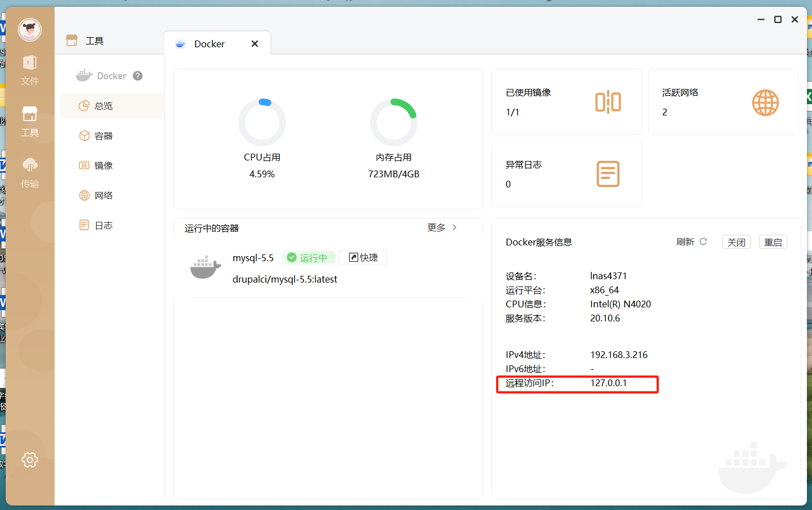The height and width of the screenshot is (510, 812).
Task: Click the platform value x86_64
Action: 604,290
